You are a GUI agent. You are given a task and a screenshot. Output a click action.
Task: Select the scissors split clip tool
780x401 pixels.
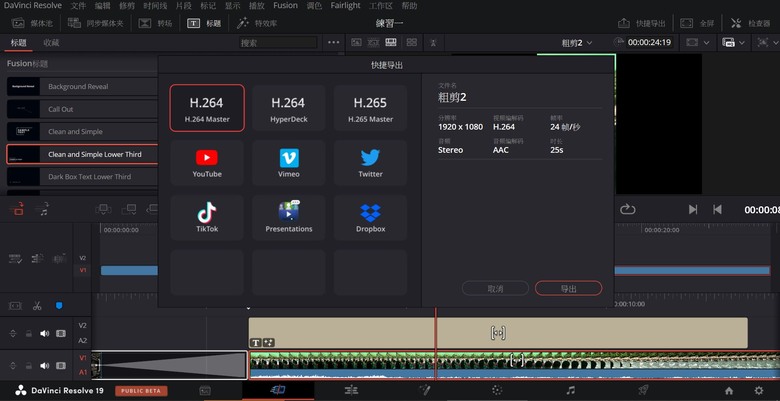point(37,305)
